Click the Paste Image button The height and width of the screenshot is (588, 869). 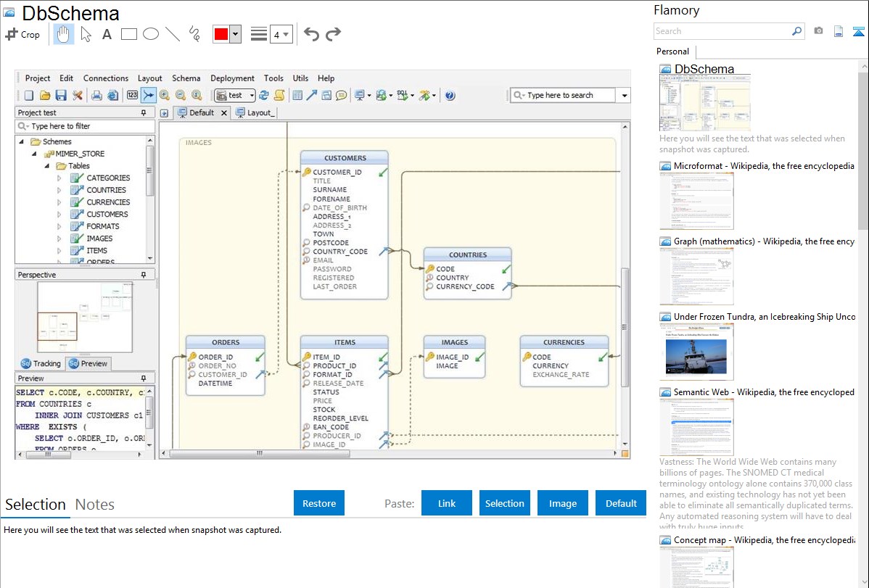point(562,503)
